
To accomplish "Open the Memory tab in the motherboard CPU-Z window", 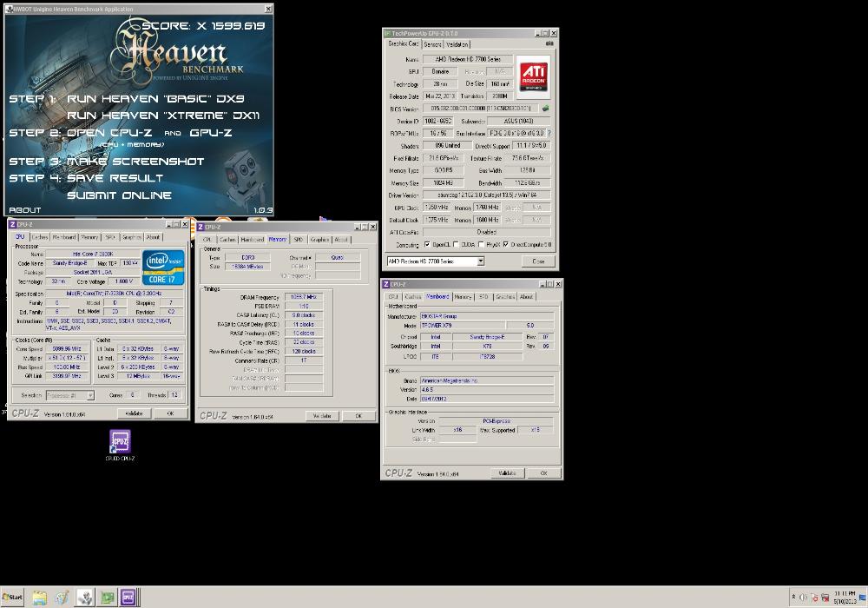I will click(463, 297).
